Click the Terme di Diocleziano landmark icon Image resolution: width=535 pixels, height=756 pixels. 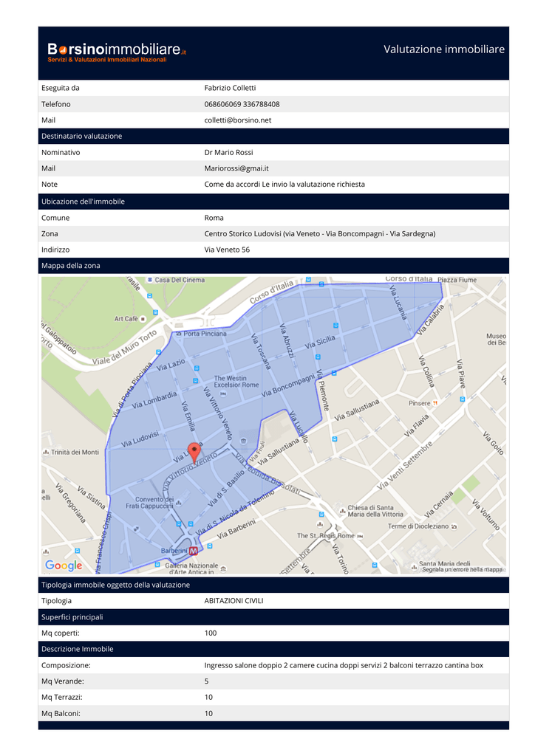pyautogui.click(x=454, y=526)
